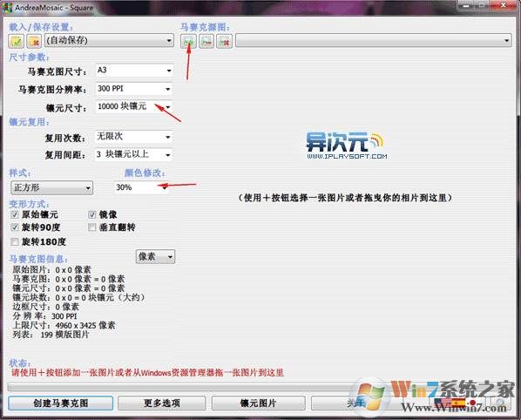521x420 pixels.
Task: Click the 分辨率: 300 PPI info line
Action: tap(44, 316)
